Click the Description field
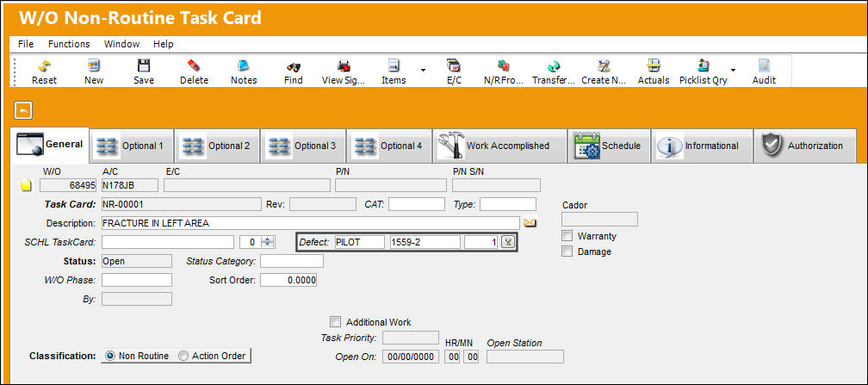This screenshot has height=385, width=868. (x=311, y=223)
